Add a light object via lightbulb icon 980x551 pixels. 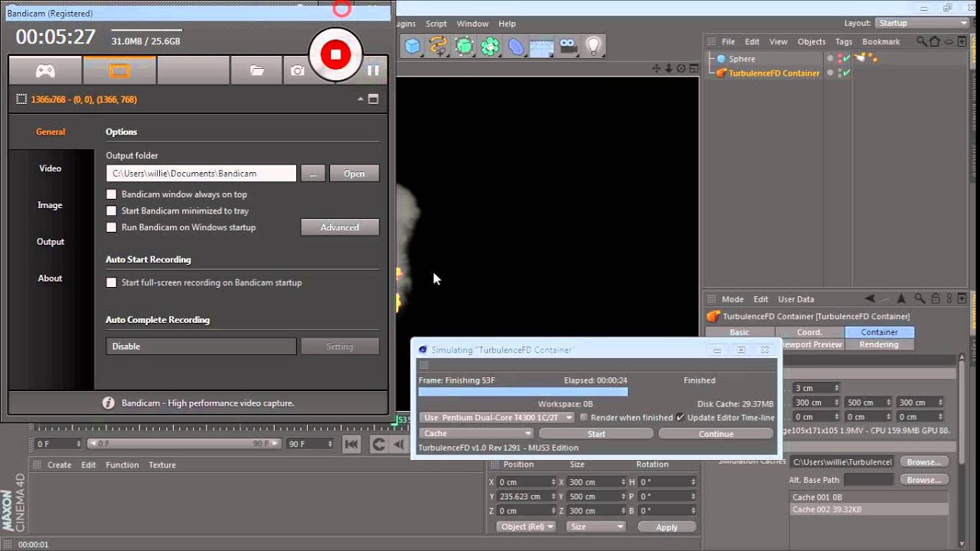pos(593,47)
